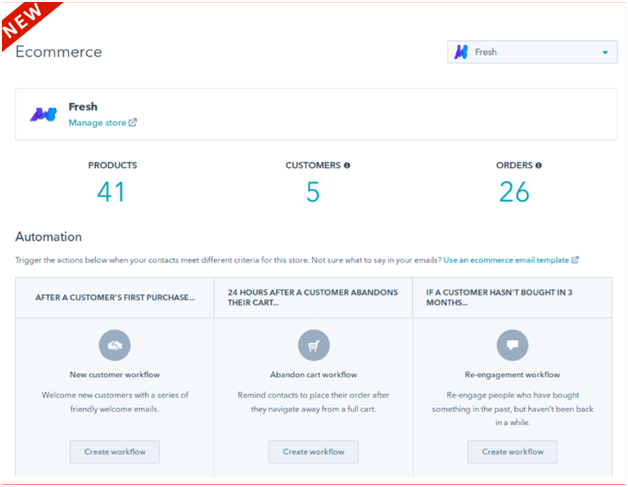The width and height of the screenshot is (628, 487).
Task: Click the customers count 5
Action: tap(313, 192)
